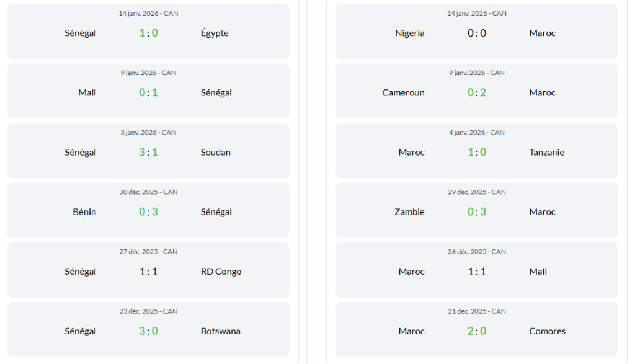Click the Zambie team name
The height and width of the screenshot is (364, 635).
(x=409, y=211)
